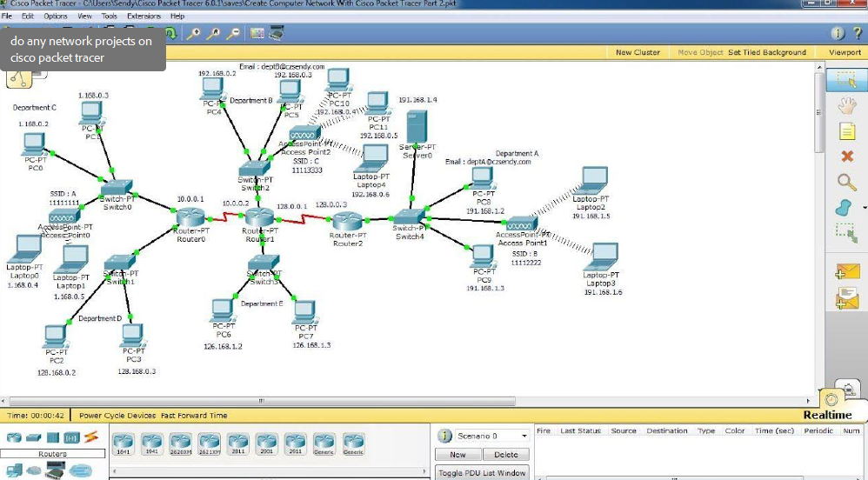Choose the Draw Polygon shape tool

(x=845, y=208)
